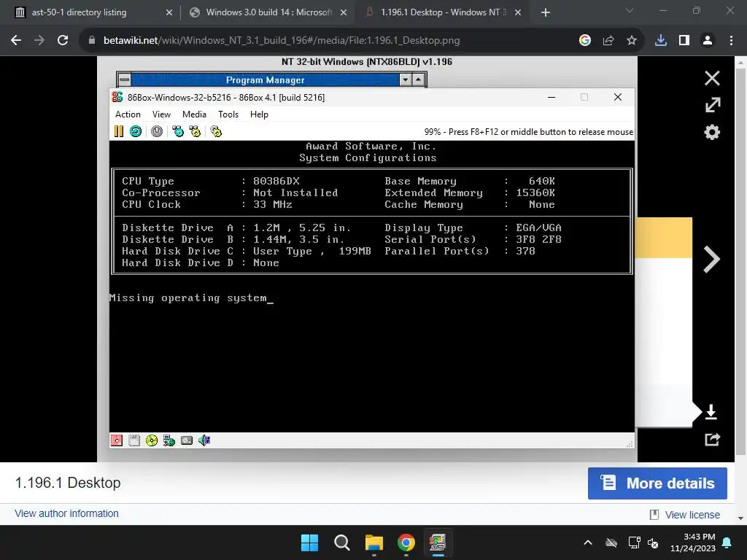Open the Windows Start menu

tap(309, 542)
